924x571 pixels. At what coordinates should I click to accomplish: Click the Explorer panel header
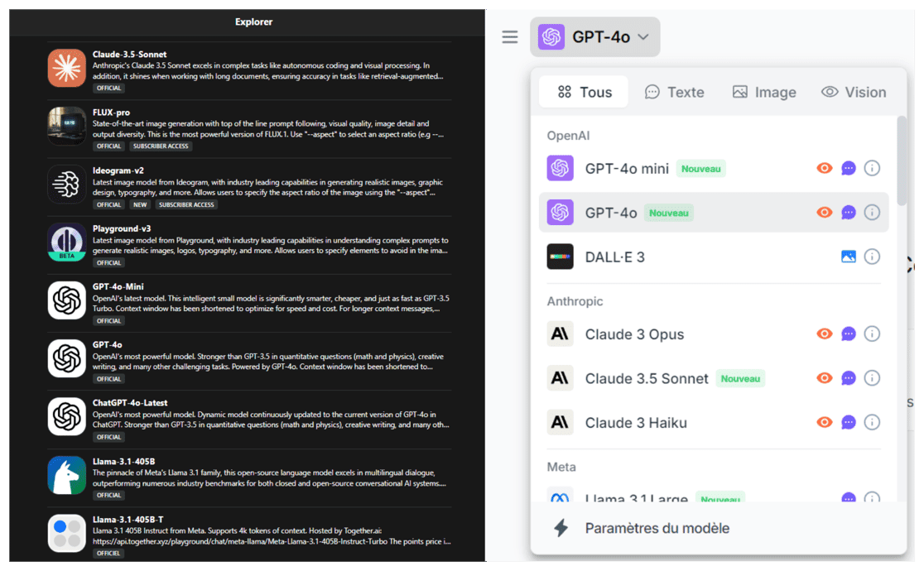(253, 22)
